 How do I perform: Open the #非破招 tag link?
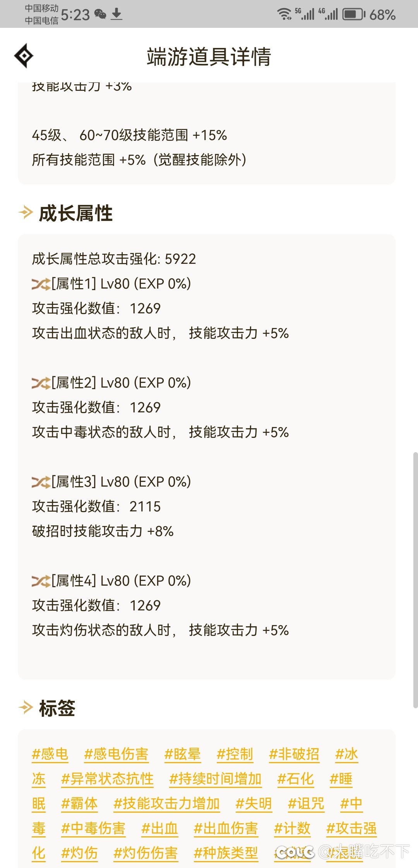click(294, 754)
